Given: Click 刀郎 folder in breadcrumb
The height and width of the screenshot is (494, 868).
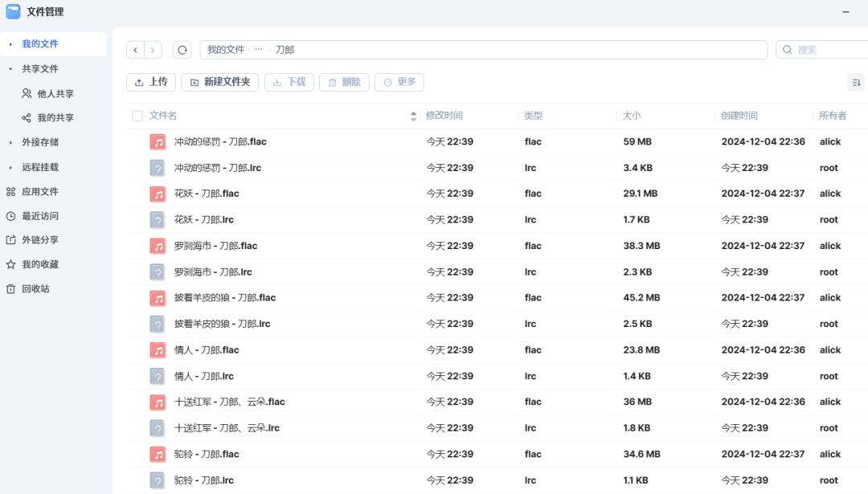Looking at the screenshot, I should click(285, 50).
